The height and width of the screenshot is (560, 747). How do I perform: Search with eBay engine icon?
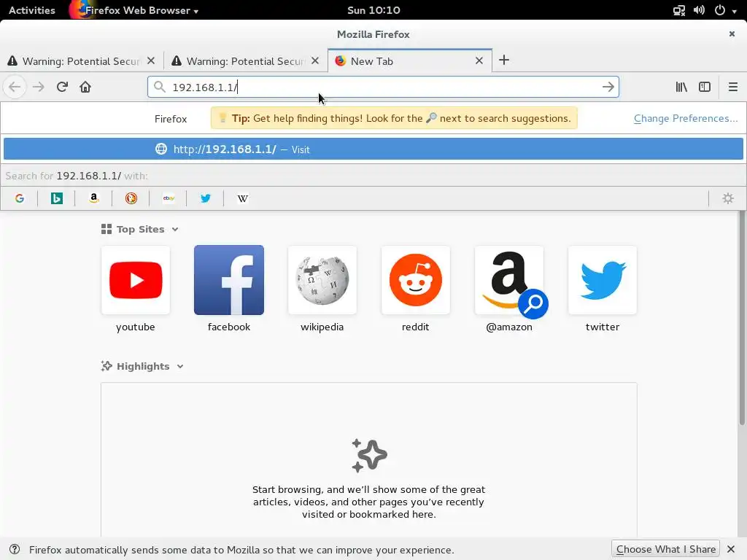pyautogui.click(x=169, y=198)
